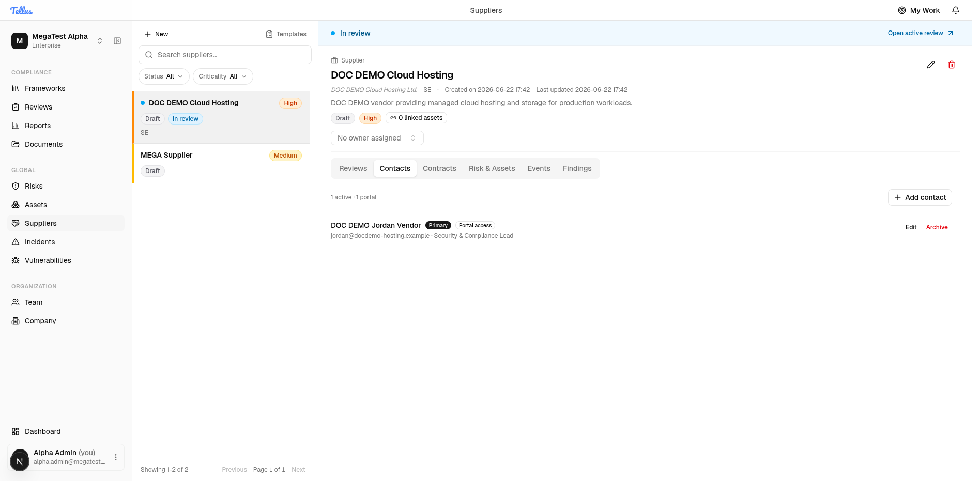Click the DOC DEMO Jordan Vendor name

coord(376,225)
